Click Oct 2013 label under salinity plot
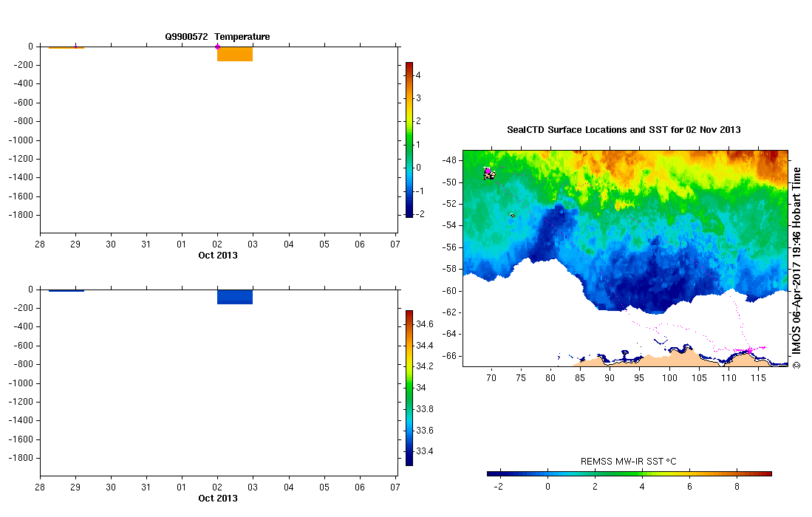The width and height of the screenshot is (812, 517). click(218, 499)
